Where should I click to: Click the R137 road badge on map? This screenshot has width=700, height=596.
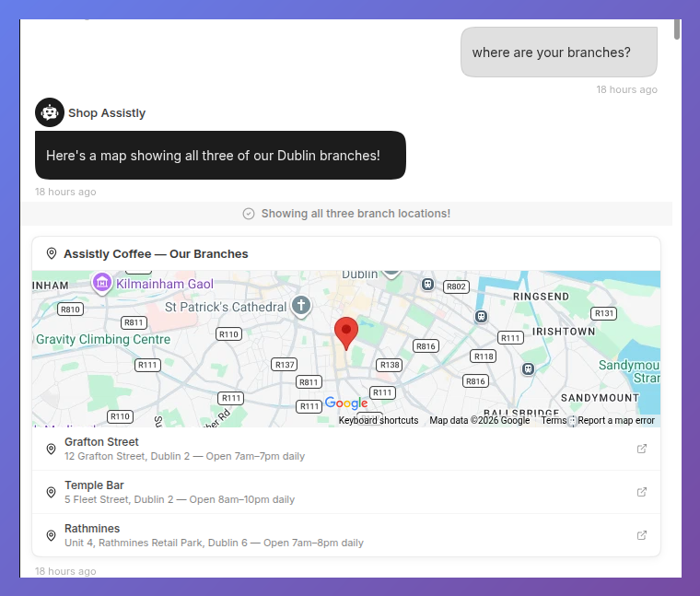(285, 365)
